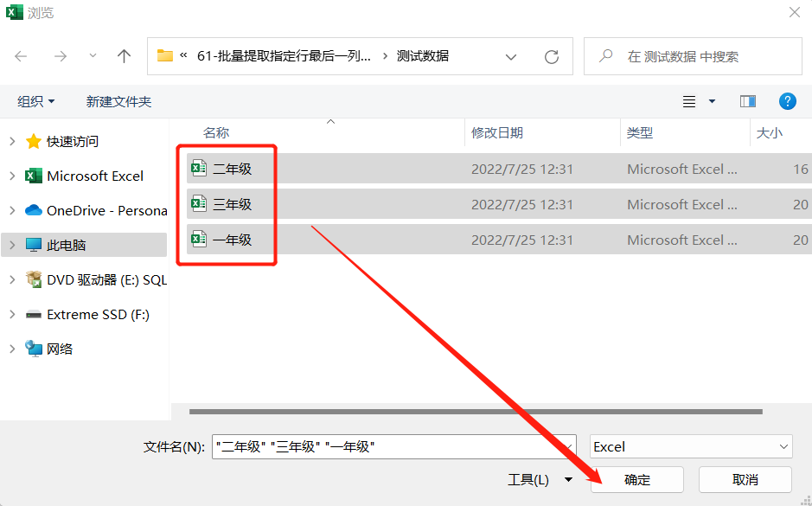
Task: Go up one folder level
Action: (x=124, y=56)
